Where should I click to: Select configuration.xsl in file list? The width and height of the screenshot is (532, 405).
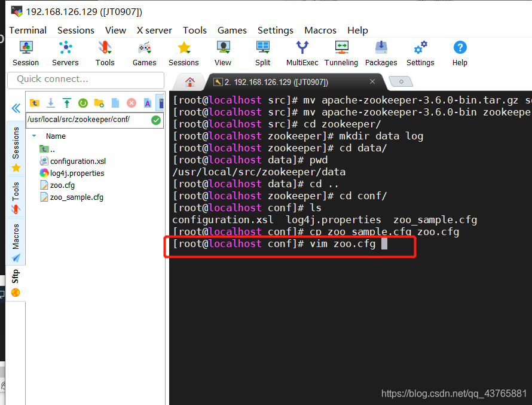(x=73, y=162)
